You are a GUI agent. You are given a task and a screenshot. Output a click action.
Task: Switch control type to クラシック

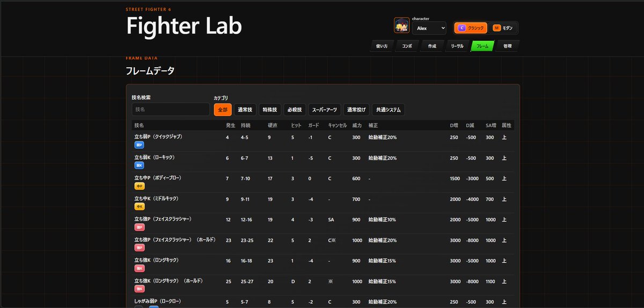click(x=471, y=28)
